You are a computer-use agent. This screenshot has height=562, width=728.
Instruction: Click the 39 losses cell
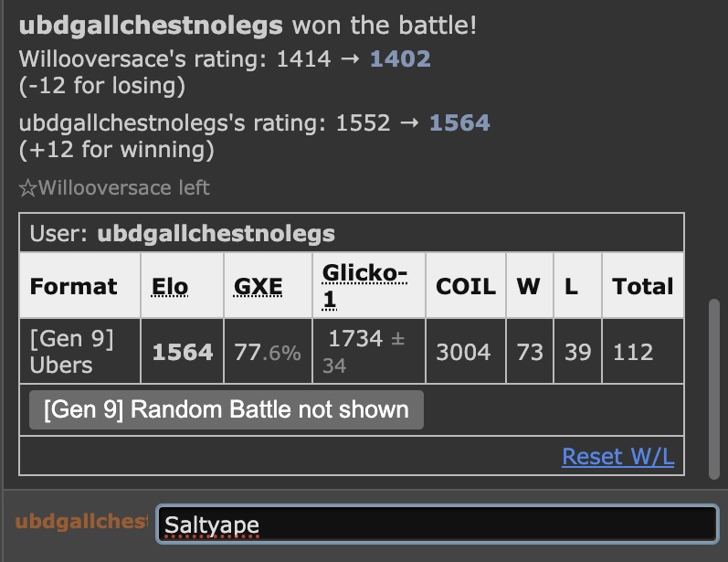(577, 352)
